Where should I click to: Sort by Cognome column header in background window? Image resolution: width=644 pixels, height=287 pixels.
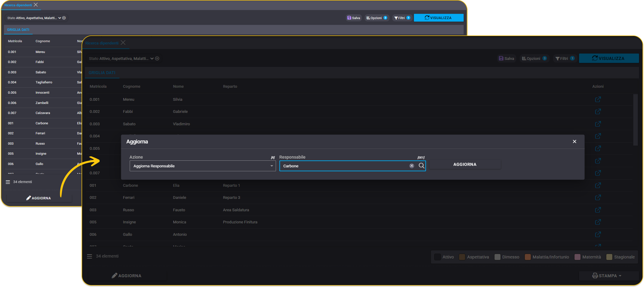pyautogui.click(x=43, y=41)
